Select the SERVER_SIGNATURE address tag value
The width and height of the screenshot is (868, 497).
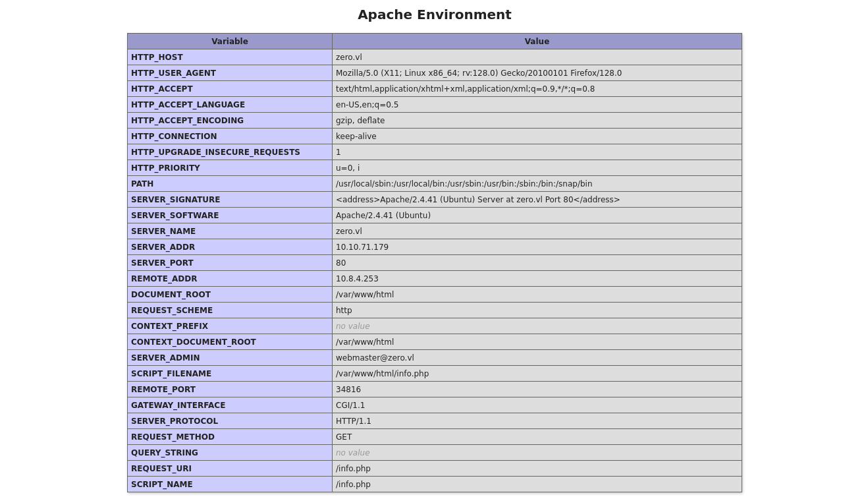(477, 200)
